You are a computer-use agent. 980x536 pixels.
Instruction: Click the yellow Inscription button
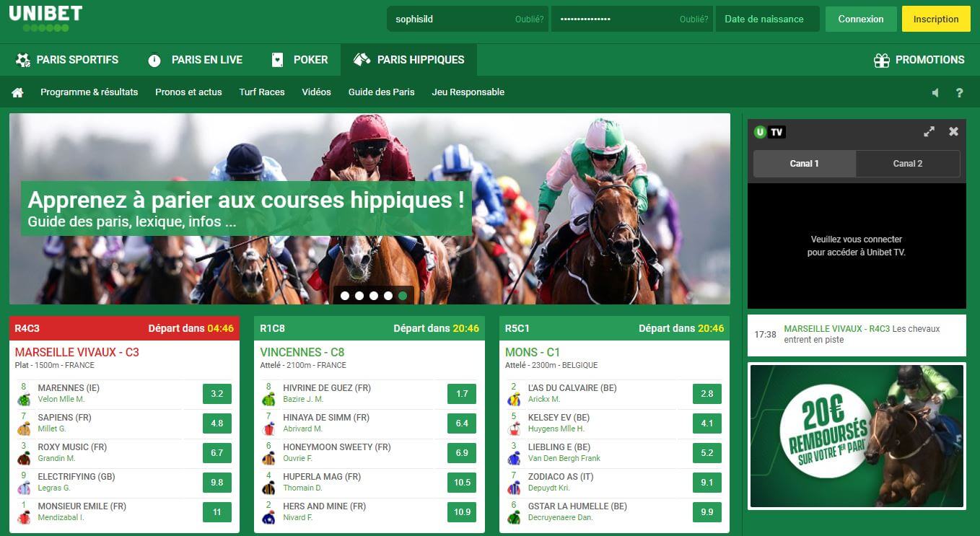point(936,19)
